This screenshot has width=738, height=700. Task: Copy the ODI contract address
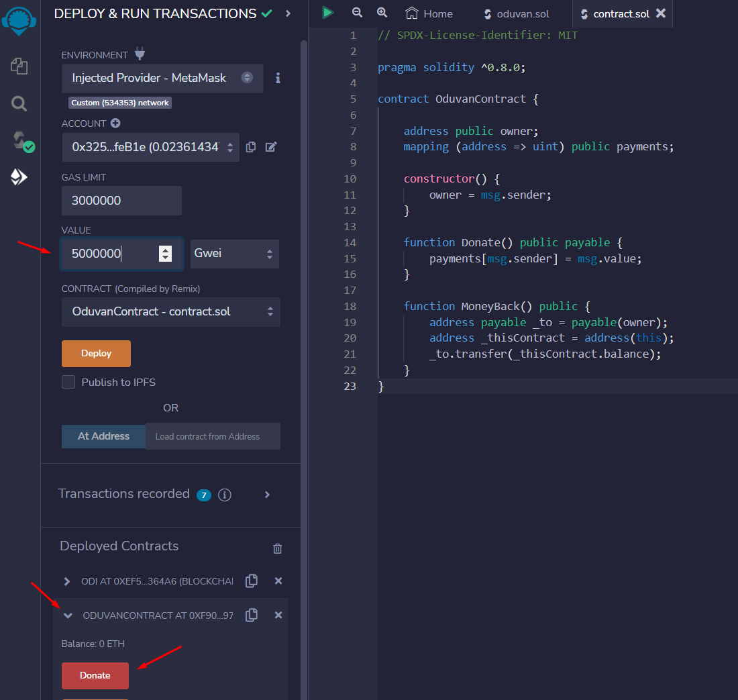point(252,581)
